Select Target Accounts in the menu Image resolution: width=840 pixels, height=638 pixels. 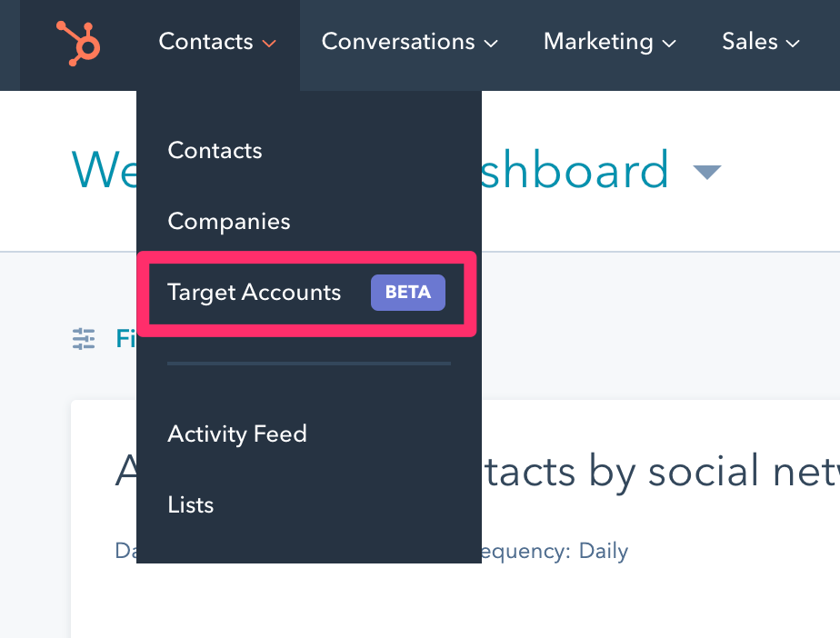coord(255,293)
